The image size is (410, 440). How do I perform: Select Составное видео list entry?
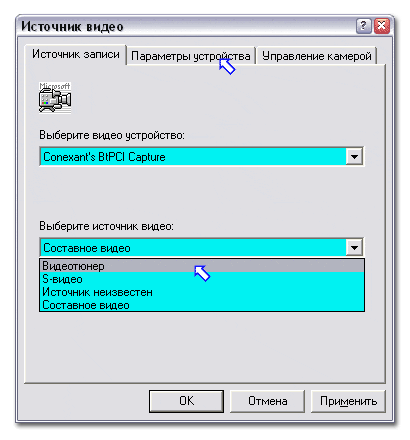pyautogui.click(x=202, y=305)
